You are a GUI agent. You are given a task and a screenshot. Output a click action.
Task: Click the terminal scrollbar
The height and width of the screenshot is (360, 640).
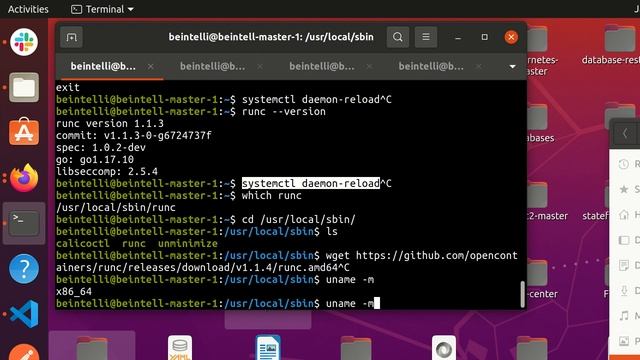pos(522,294)
